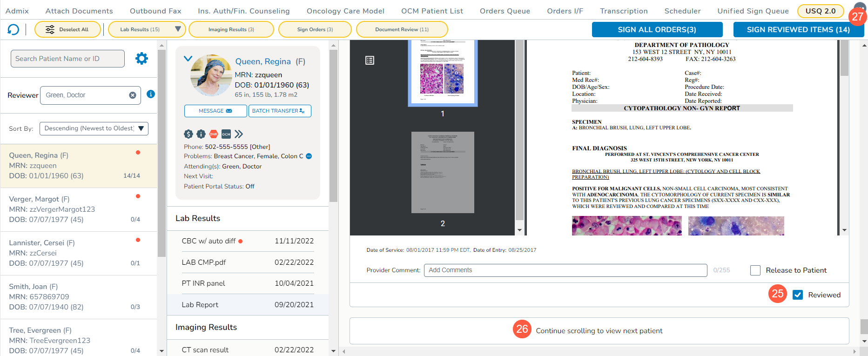868x356 pixels.
Task: Check the Release to Patient checkbox
Action: tap(755, 270)
